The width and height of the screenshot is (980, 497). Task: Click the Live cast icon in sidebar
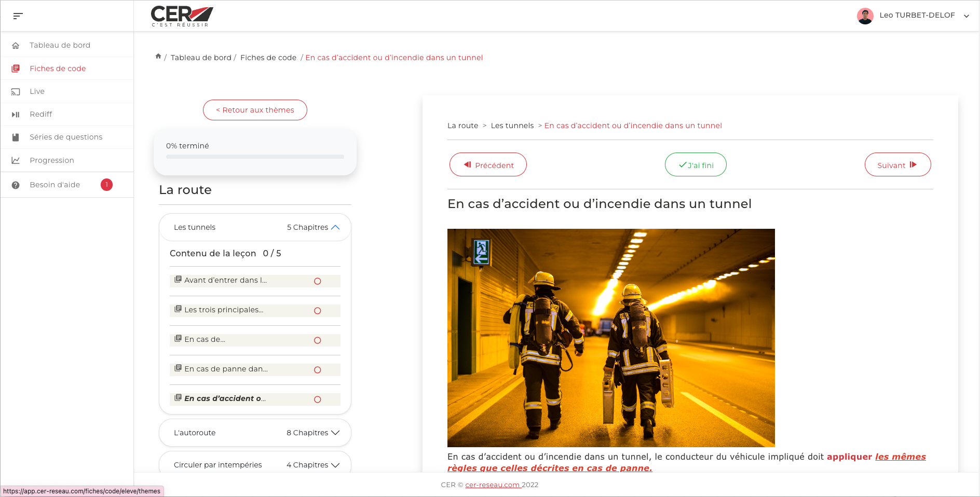tap(16, 92)
